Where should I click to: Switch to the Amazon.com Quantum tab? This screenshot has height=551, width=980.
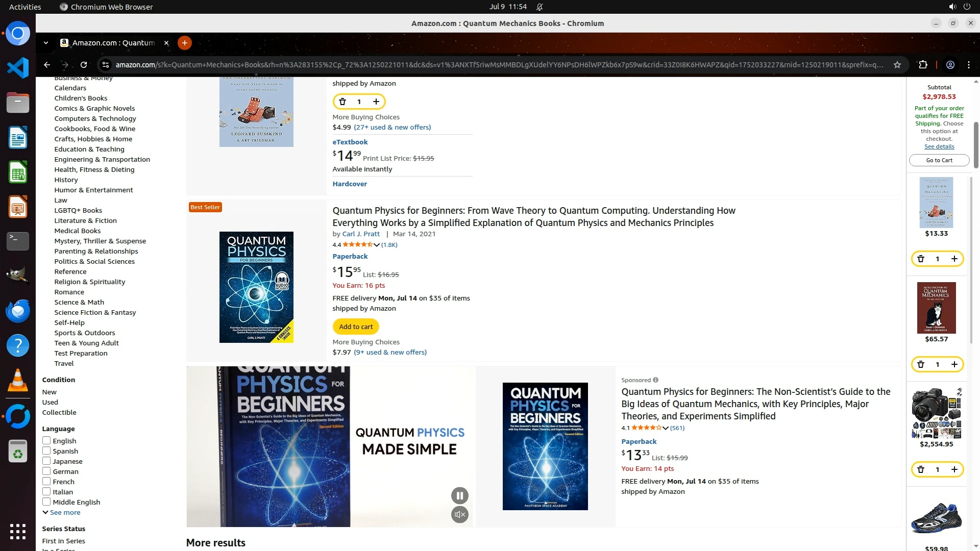click(x=114, y=43)
